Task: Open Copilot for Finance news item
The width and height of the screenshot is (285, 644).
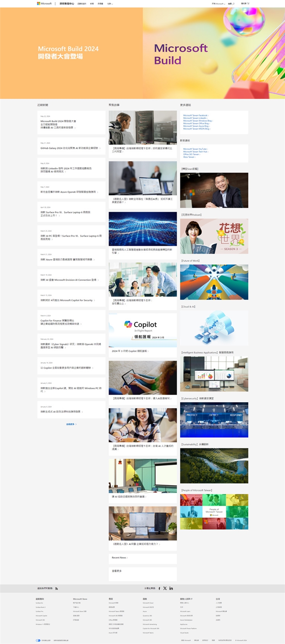Action: pyautogui.click(x=71, y=320)
